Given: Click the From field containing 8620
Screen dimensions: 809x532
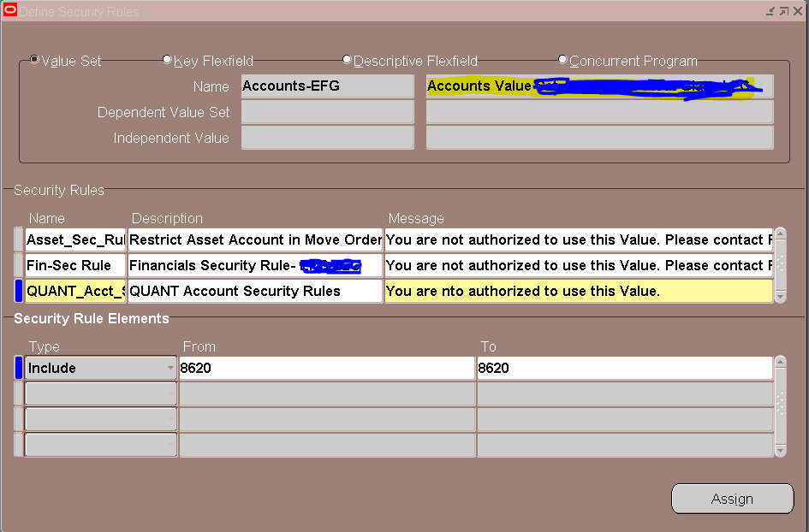Looking at the screenshot, I should point(325,368).
